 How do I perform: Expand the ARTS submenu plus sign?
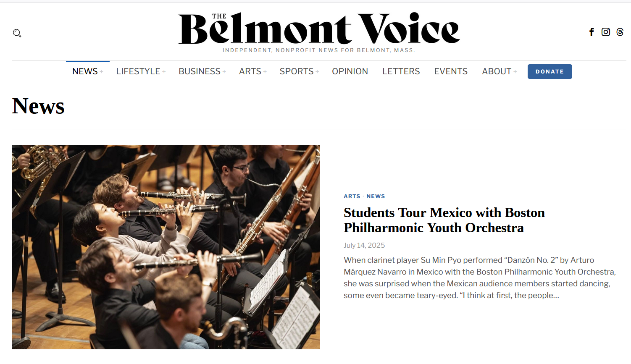(x=265, y=72)
